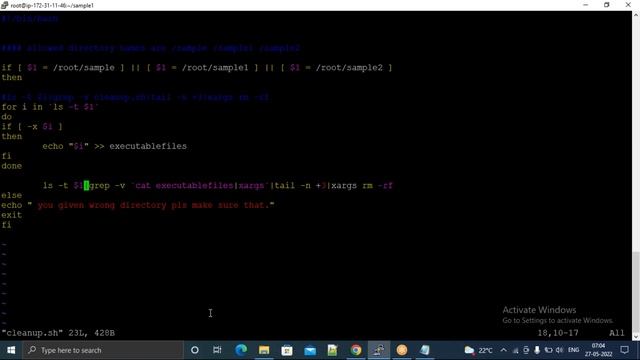Click the terminal scrollbar up arrow
The height and width of the screenshot is (360, 640).
click(636, 15)
